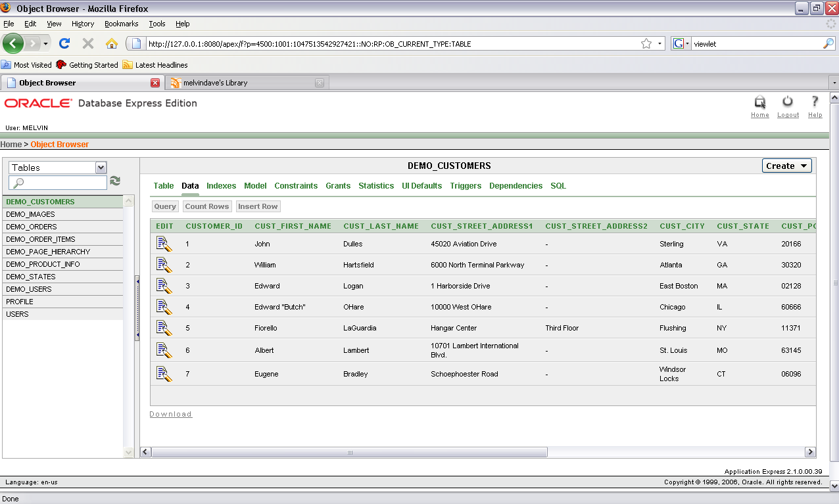Sort by CUST_LAST_NAME column header
The image size is (839, 504).
click(x=381, y=226)
